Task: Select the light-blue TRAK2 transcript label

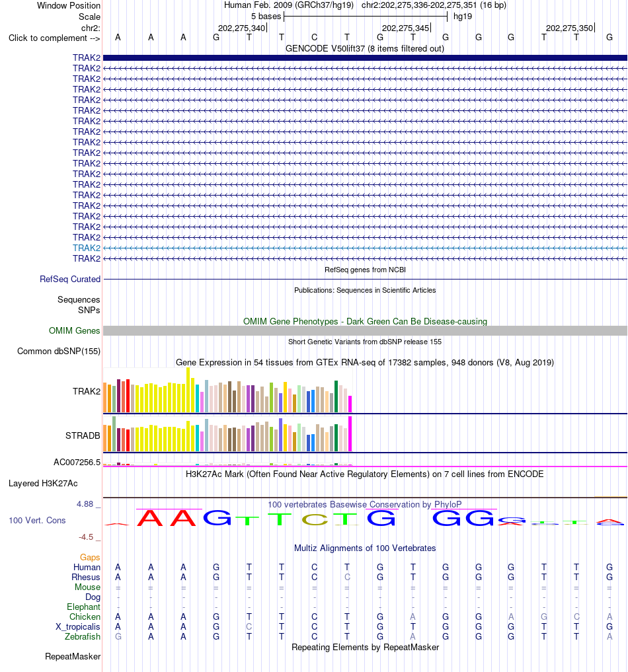Action: 86,248
